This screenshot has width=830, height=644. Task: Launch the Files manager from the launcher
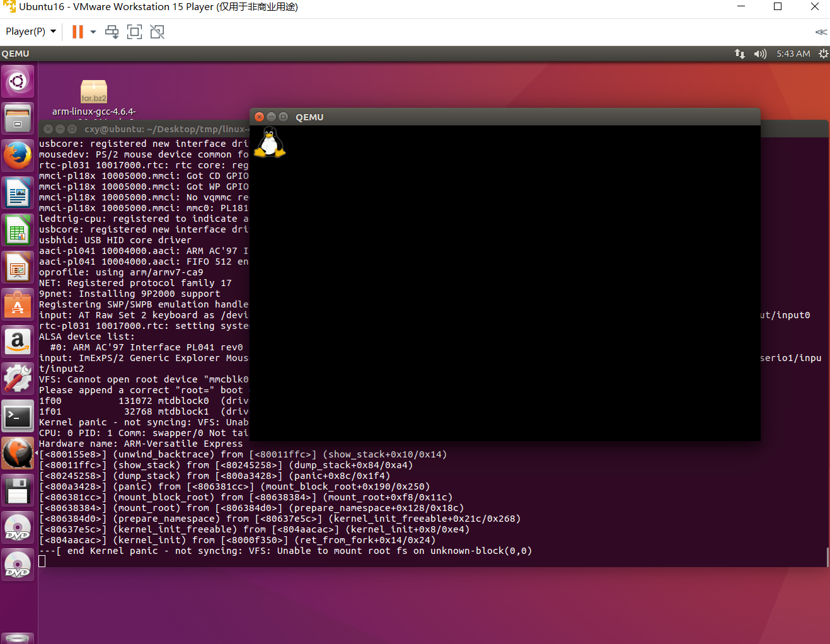pos(18,118)
